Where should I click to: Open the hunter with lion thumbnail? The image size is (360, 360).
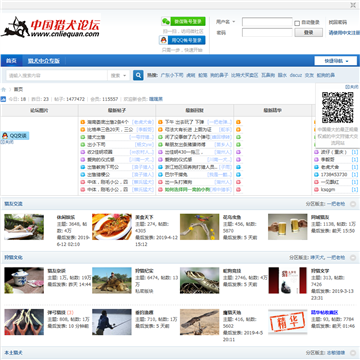click(x=112, y=281)
